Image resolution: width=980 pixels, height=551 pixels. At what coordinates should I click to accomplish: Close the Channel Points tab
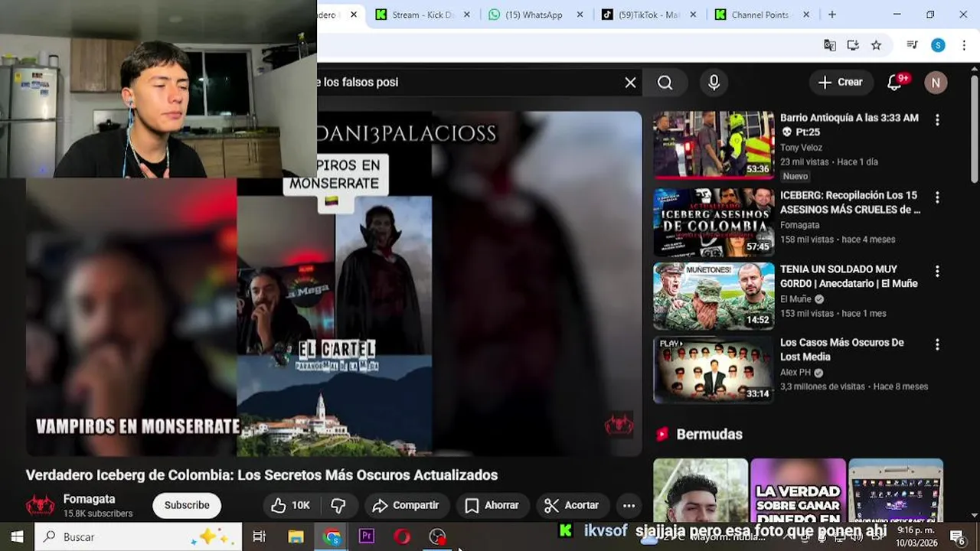[806, 15]
